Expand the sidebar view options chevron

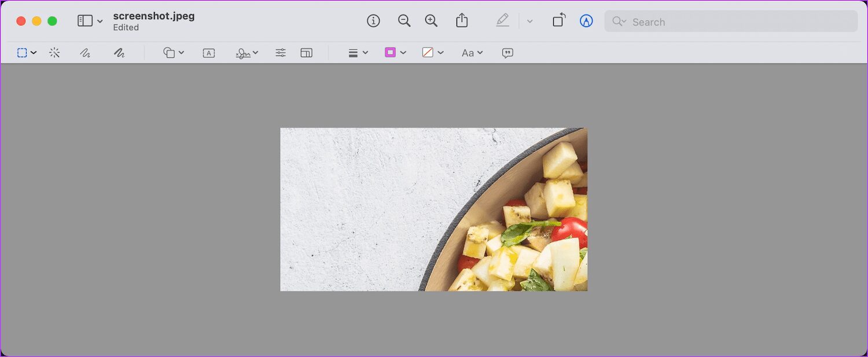100,21
